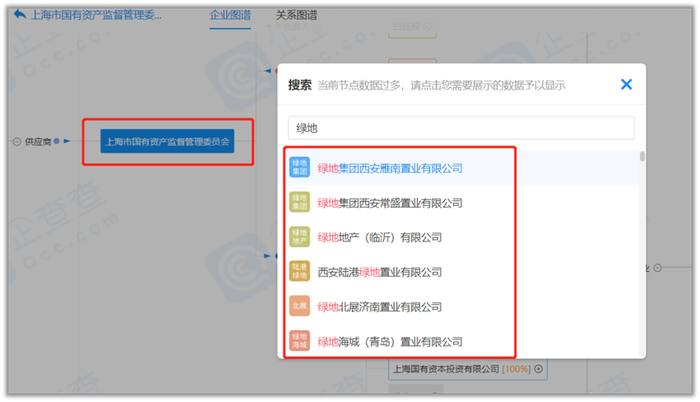Click the collapse circle at right edge
Viewport: 700px width, 402px height.
pyautogui.click(x=658, y=268)
